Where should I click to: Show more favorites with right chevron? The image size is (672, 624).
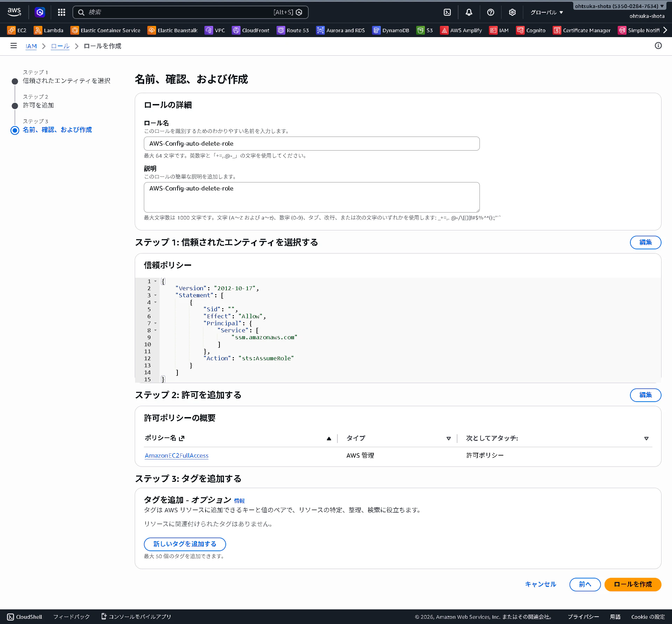[x=665, y=30]
